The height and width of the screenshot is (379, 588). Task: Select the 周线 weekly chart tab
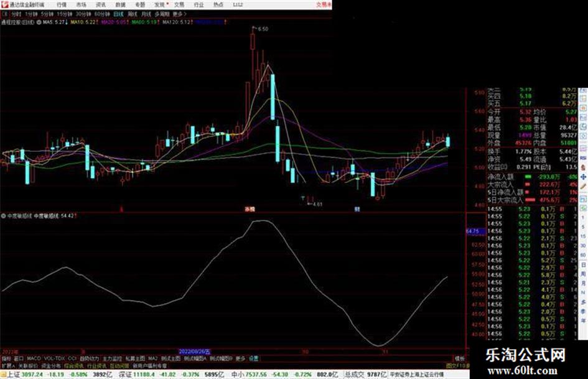click(x=133, y=14)
